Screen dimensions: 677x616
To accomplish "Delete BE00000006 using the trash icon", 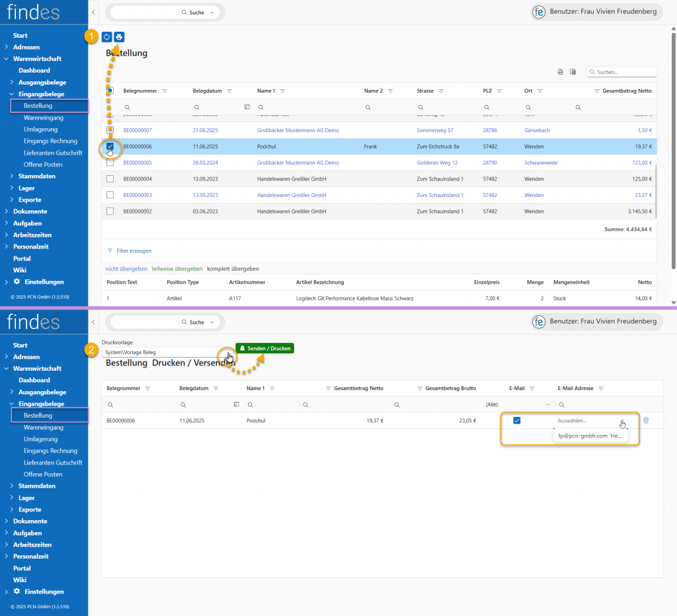I will (x=646, y=420).
